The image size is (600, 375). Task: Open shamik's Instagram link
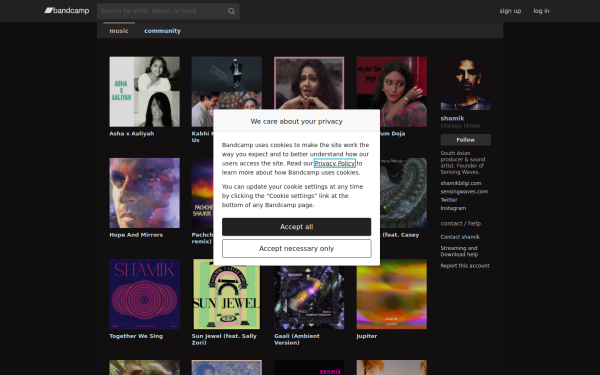click(x=453, y=209)
